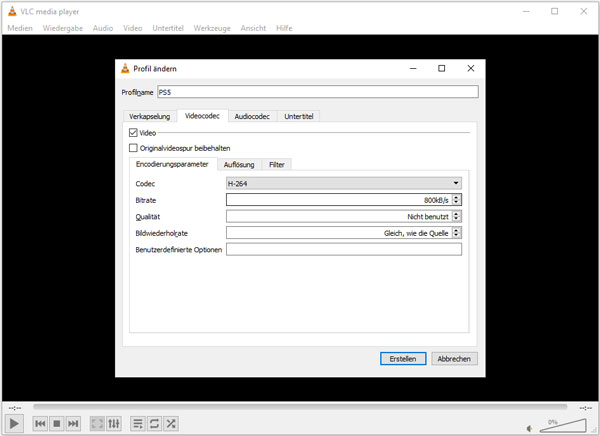The width and height of the screenshot is (600, 436).
Task: Toggle fullscreen video mode icon
Action: [x=97, y=424]
